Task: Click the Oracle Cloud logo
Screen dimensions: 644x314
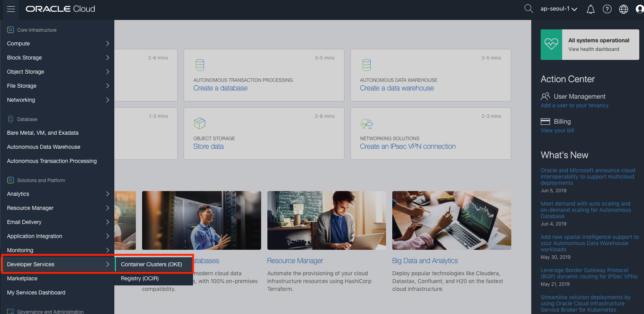Action: [60, 9]
